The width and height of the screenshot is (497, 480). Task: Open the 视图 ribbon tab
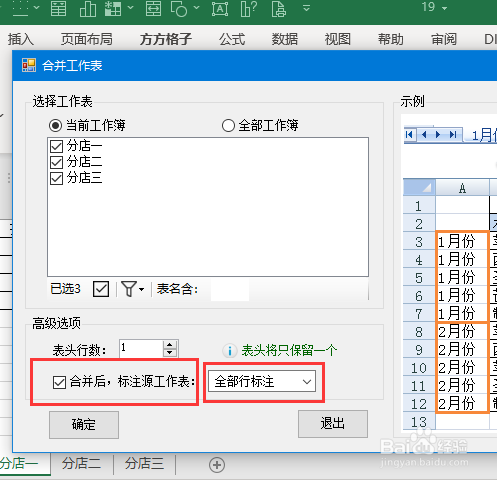click(338, 39)
